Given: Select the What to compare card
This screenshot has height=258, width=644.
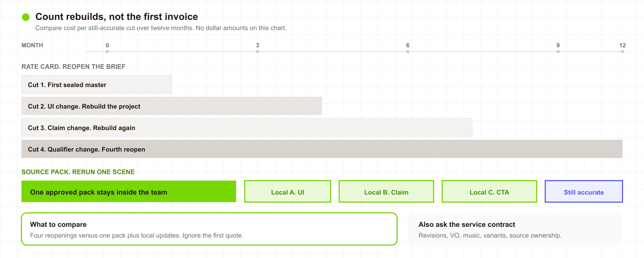Looking at the screenshot, I should click(x=209, y=229).
